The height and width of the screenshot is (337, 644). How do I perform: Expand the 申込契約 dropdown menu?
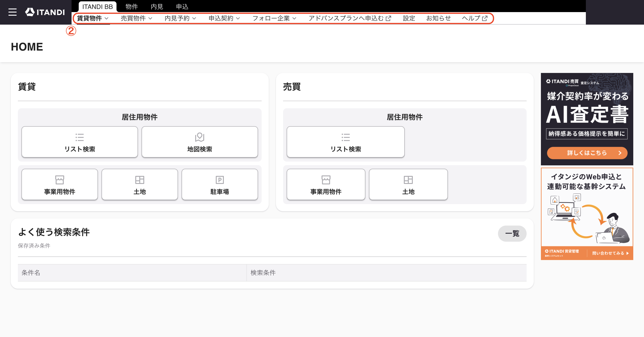pos(224,18)
